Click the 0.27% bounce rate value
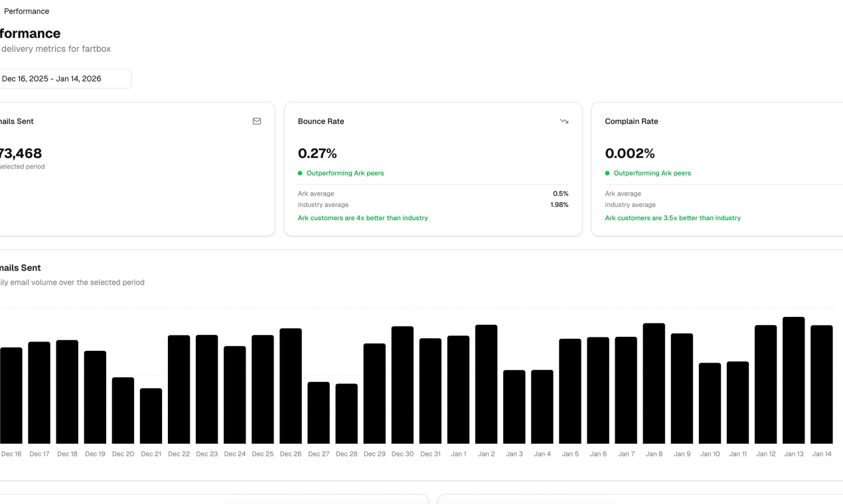The width and height of the screenshot is (843, 504). tap(317, 153)
